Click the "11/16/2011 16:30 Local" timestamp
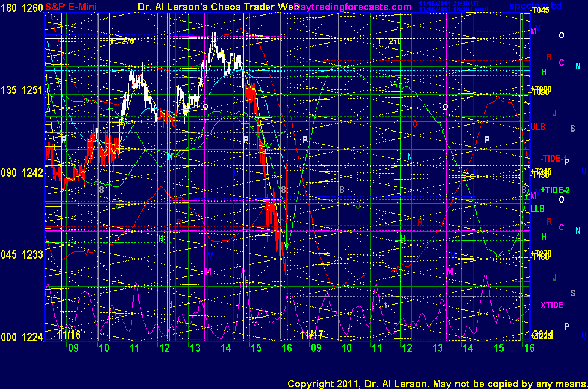This screenshot has height=389, width=588. coord(454,9)
